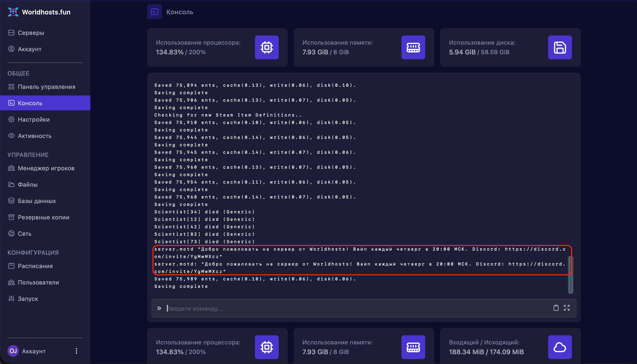Open Менеджер игроков
The height and width of the screenshot is (364, 637).
45,168
